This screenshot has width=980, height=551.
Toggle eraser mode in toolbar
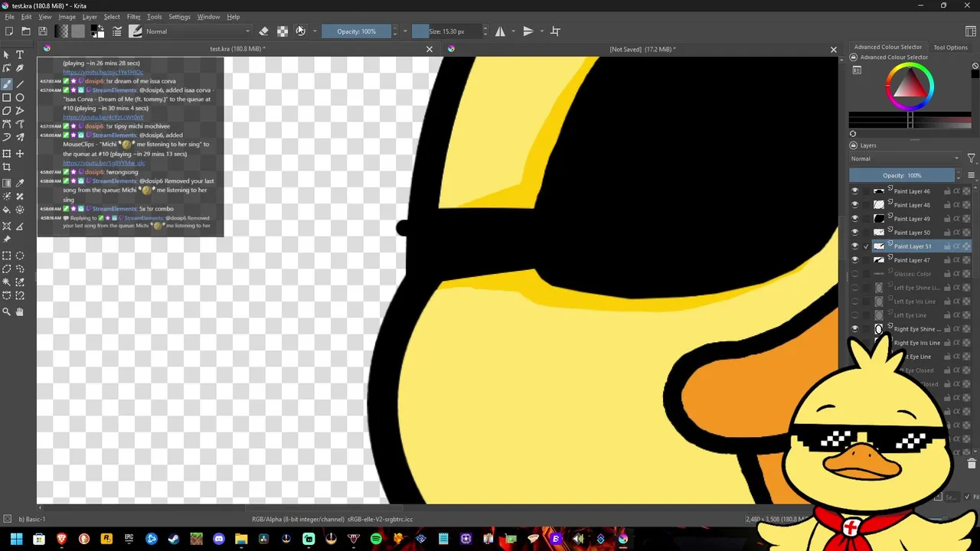click(x=264, y=31)
